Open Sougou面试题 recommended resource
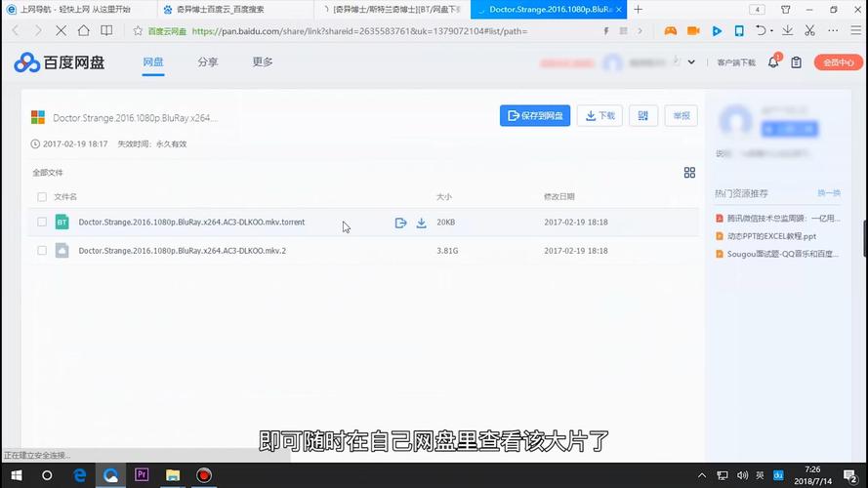 [x=783, y=254]
